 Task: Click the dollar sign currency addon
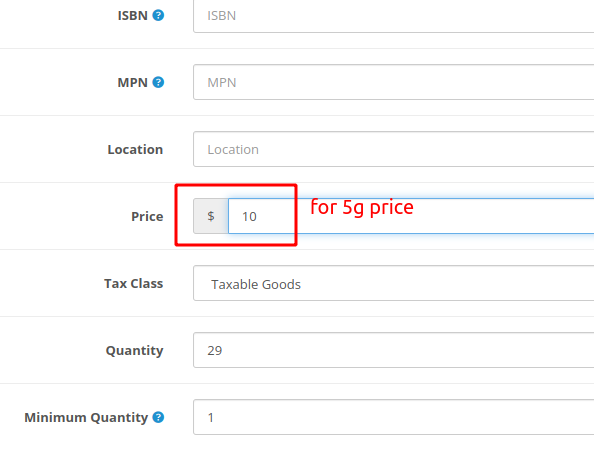211,216
